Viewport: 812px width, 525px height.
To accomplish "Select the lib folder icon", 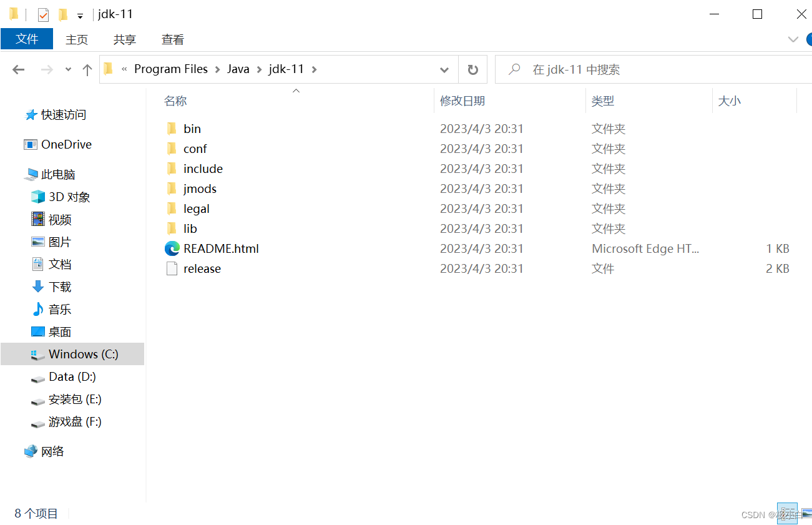I will [x=172, y=228].
